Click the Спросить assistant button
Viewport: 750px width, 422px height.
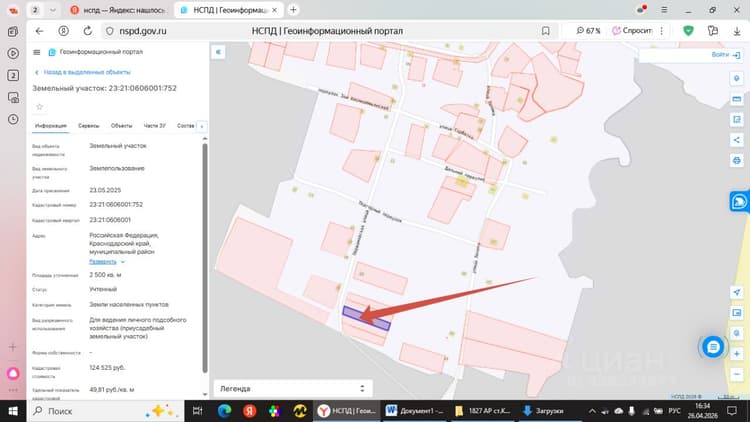pyautogui.click(x=632, y=31)
